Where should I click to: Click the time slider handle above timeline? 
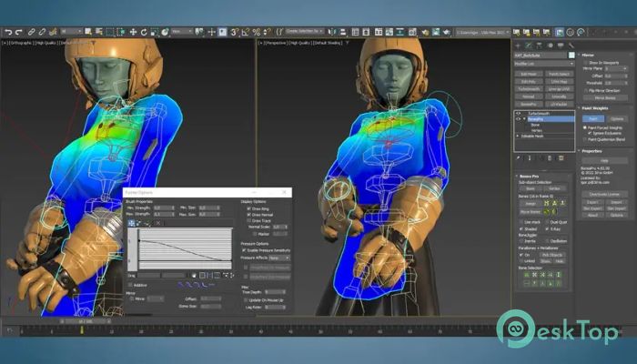point(86,321)
